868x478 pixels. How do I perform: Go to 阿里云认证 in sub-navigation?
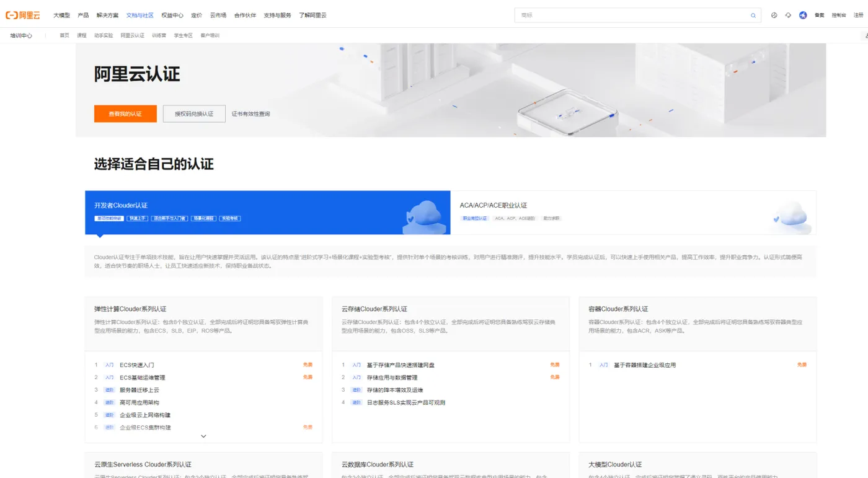point(132,36)
